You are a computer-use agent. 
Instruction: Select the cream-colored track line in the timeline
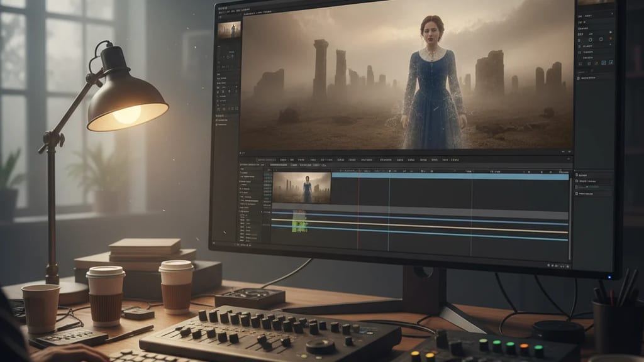(x=419, y=226)
